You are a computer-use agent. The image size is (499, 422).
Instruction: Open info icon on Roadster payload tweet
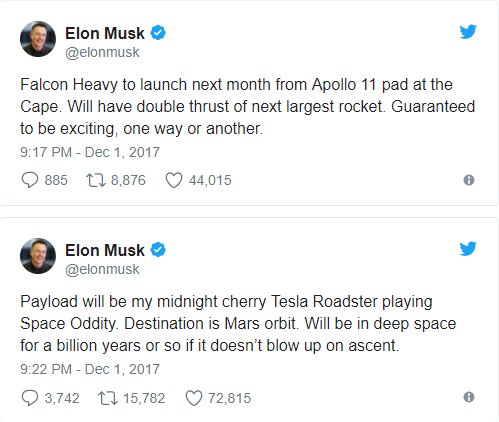pyautogui.click(x=469, y=397)
